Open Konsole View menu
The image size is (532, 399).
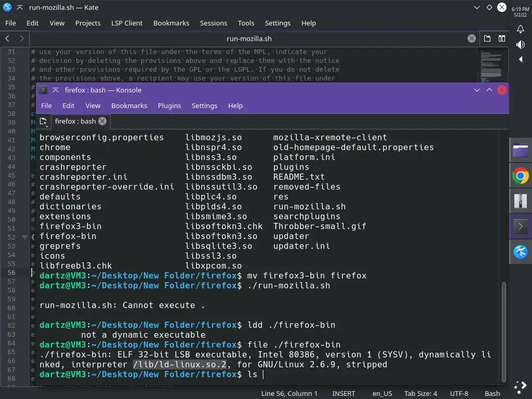(93, 105)
